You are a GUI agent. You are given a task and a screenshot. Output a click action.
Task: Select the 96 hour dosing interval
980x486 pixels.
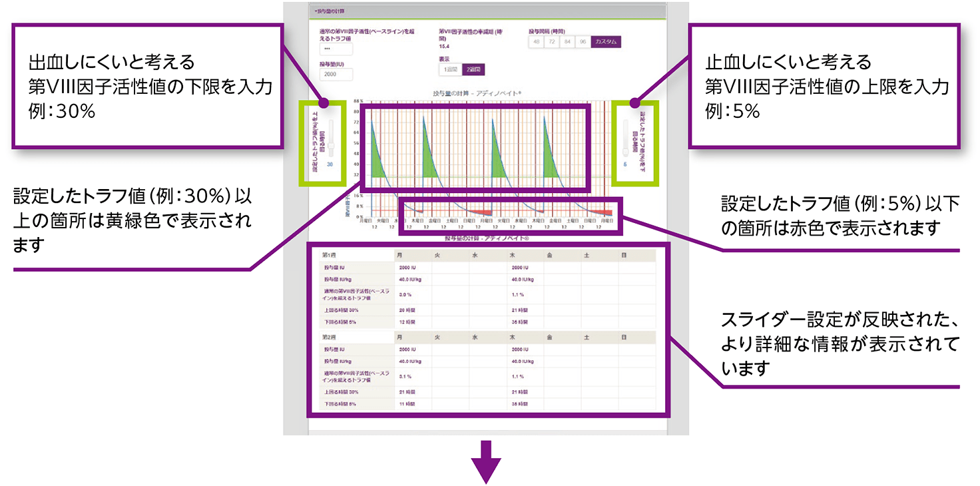point(583,42)
